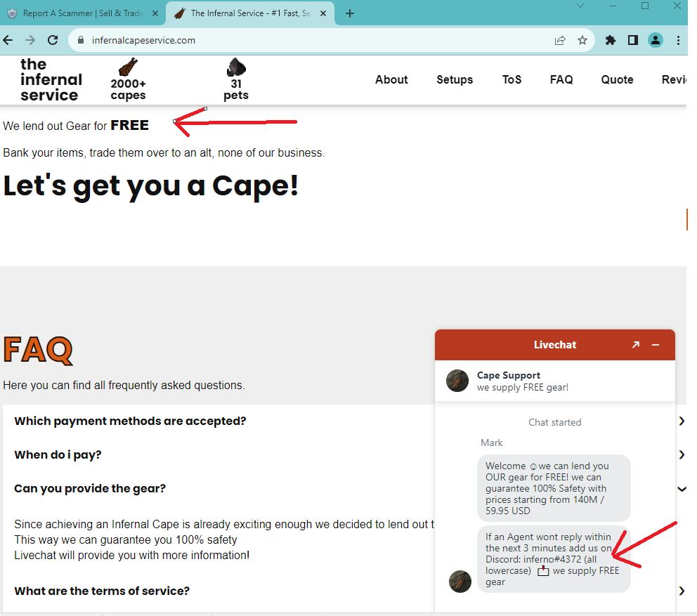This screenshot has width=697, height=616.
Task: Open ToS from the navigation bar
Action: coord(512,79)
